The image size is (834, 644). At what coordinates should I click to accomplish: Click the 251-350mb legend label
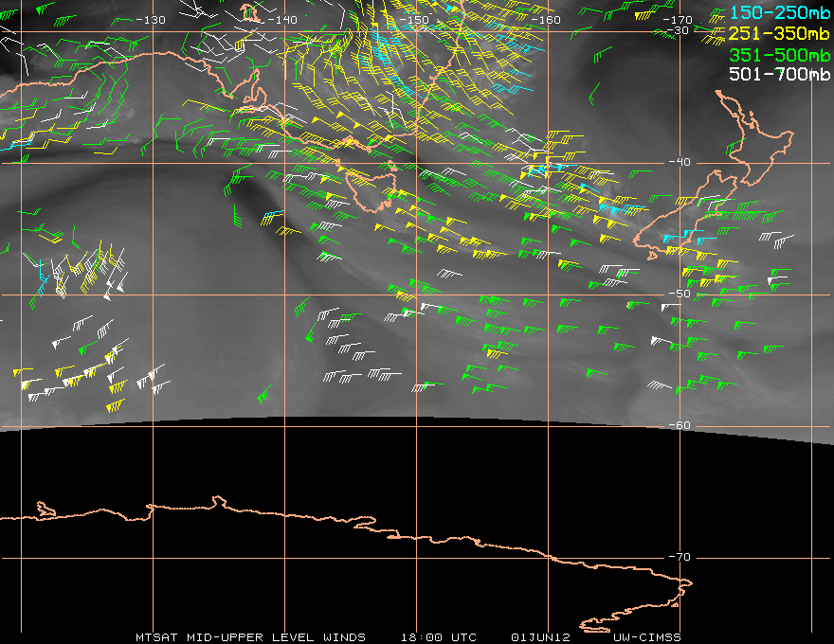click(x=779, y=34)
